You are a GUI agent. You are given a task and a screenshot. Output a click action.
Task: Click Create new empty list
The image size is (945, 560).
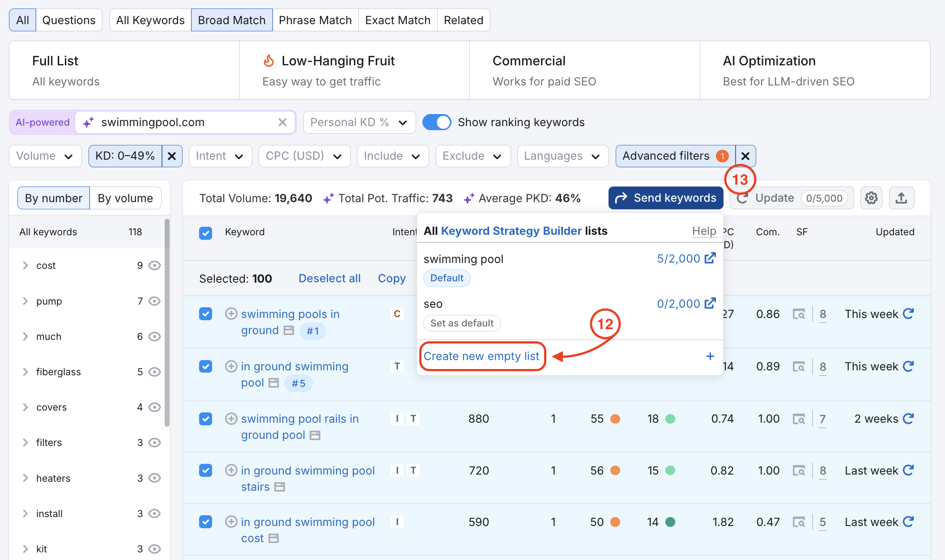tap(481, 356)
